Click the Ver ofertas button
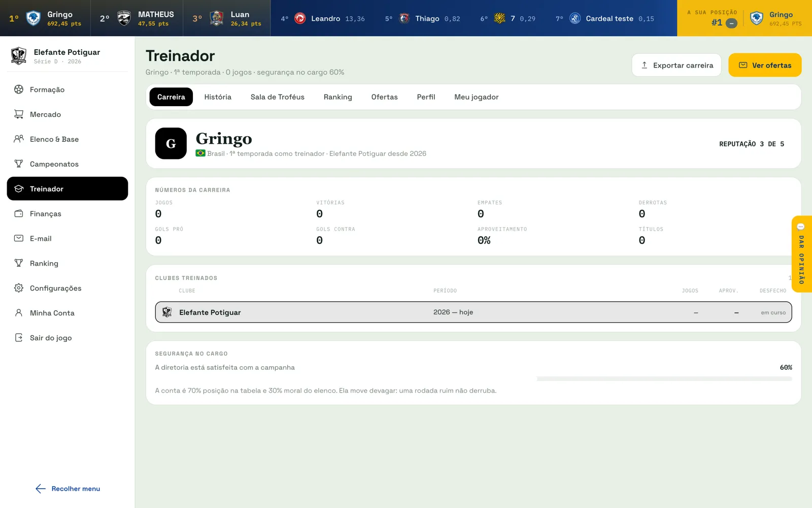The height and width of the screenshot is (508, 812). pos(765,65)
